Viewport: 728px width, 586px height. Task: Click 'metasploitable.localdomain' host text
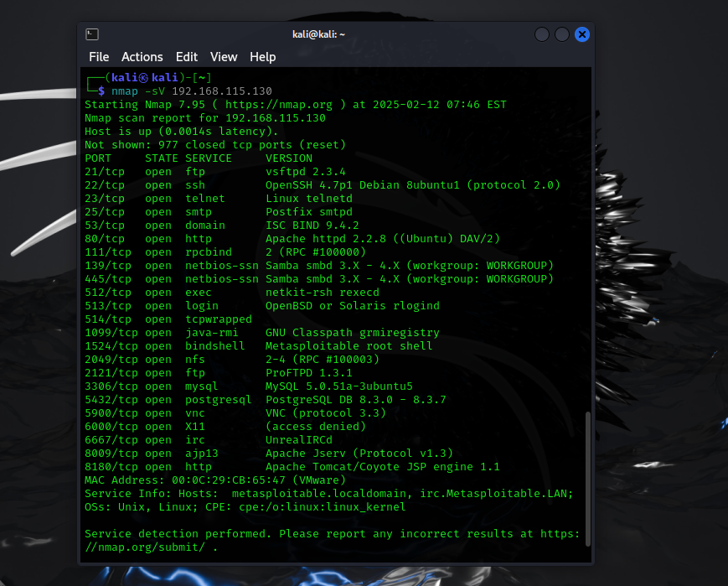click(x=319, y=494)
